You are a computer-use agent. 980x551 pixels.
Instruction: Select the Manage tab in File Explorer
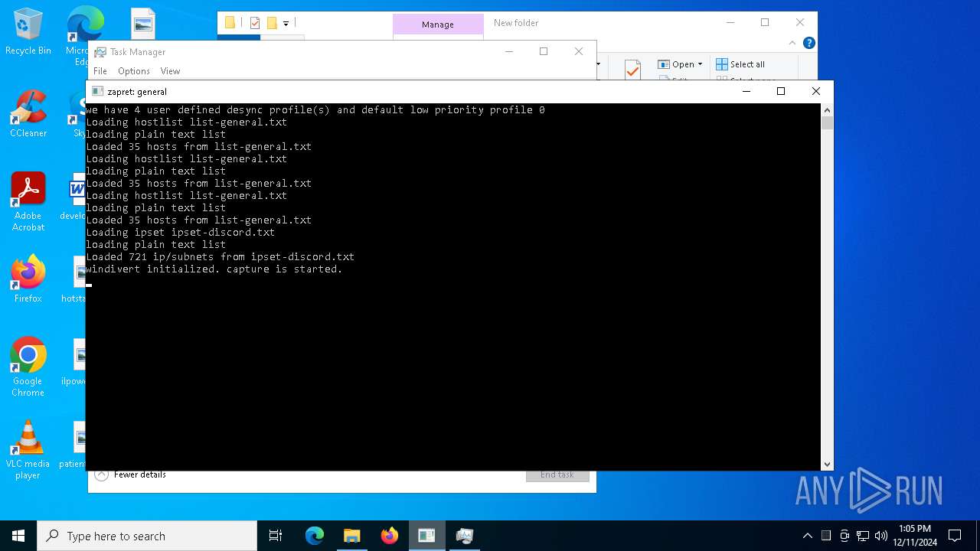438,24
